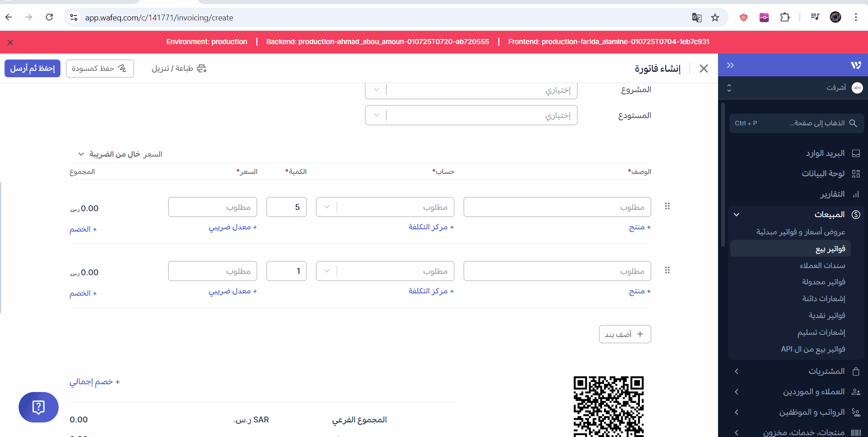Image resolution: width=868 pixels, height=437 pixels.
Task: Click drag handle of first line item
Action: [x=667, y=206]
